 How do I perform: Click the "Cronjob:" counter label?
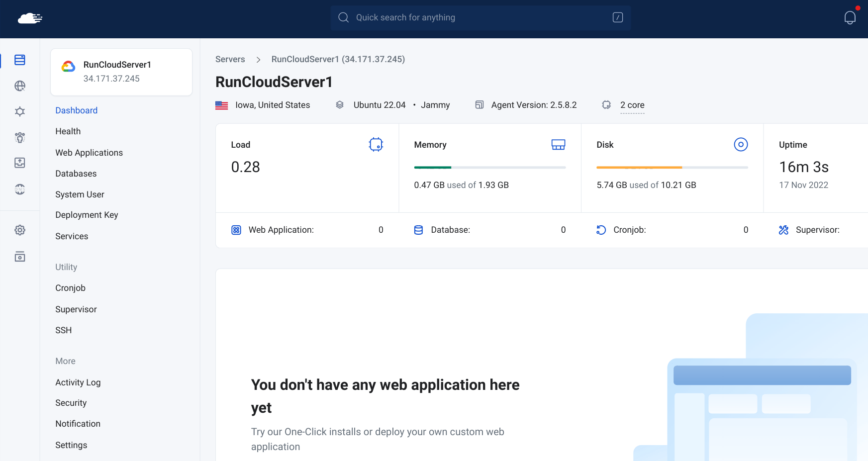click(630, 230)
